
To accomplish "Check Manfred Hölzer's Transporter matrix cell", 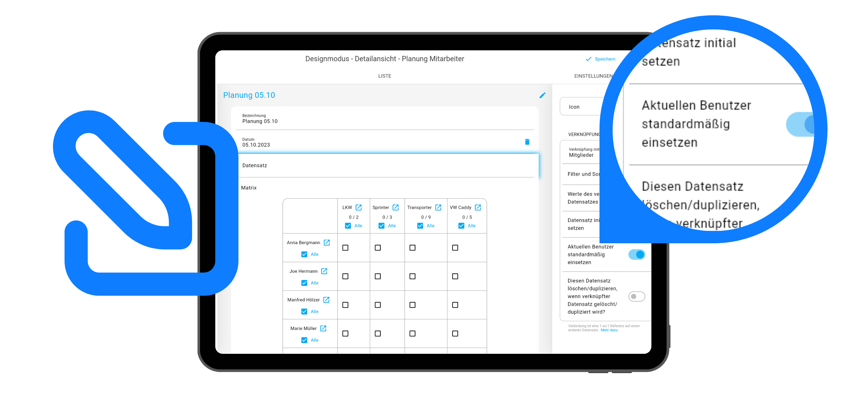I will [412, 305].
